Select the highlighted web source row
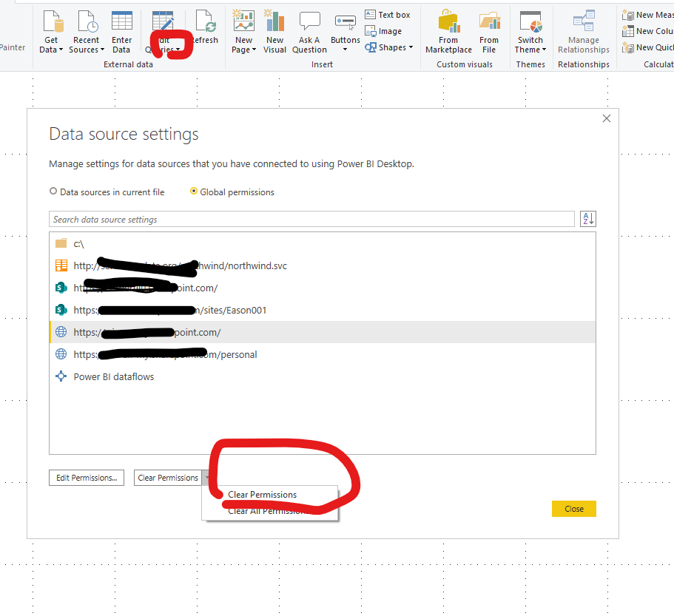 (323, 332)
